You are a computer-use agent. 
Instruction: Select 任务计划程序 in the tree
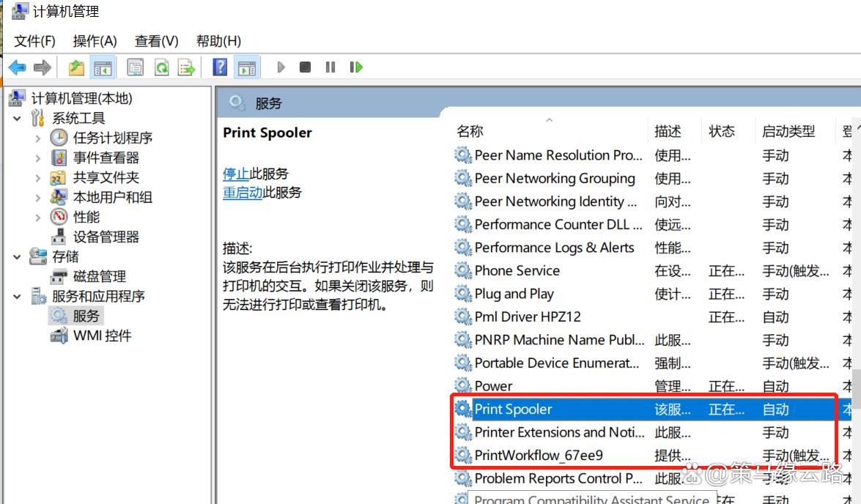pos(113,138)
